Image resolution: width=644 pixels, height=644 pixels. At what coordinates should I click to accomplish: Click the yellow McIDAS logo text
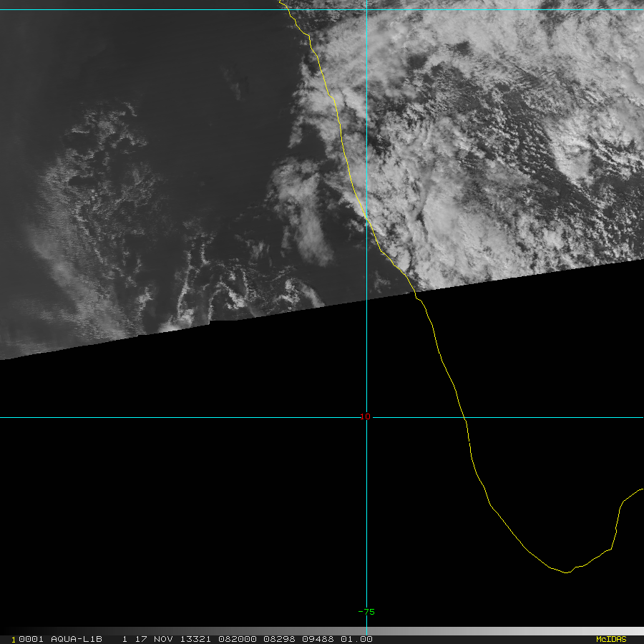click(x=611, y=639)
